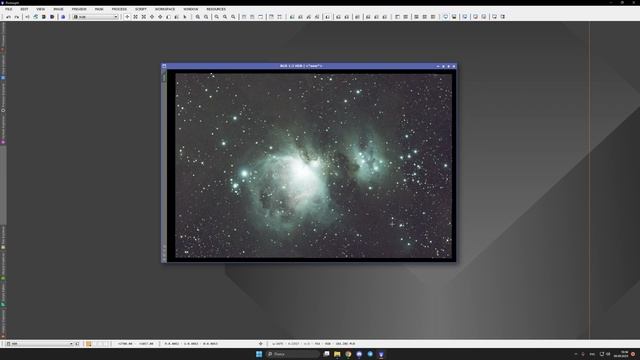
Task: Open the MASK menu
Action: [99, 9]
